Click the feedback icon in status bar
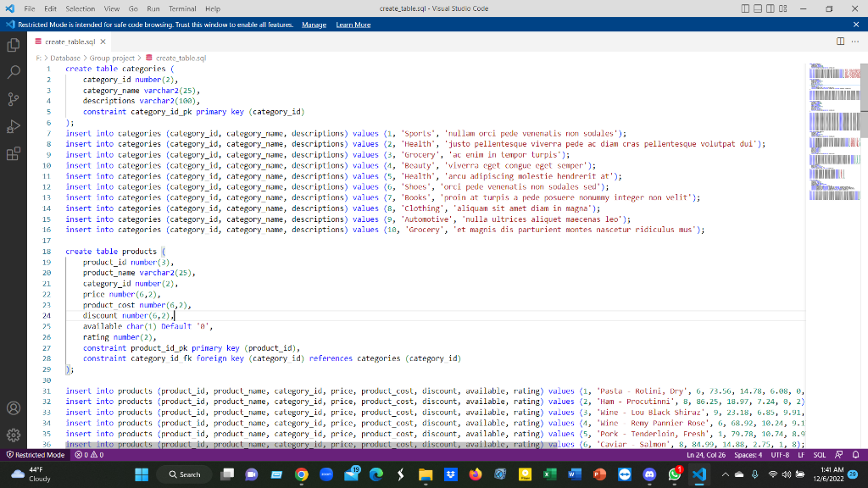The height and width of the screenshot is (488, 868). pyautogui.click(x=838, y=455)
